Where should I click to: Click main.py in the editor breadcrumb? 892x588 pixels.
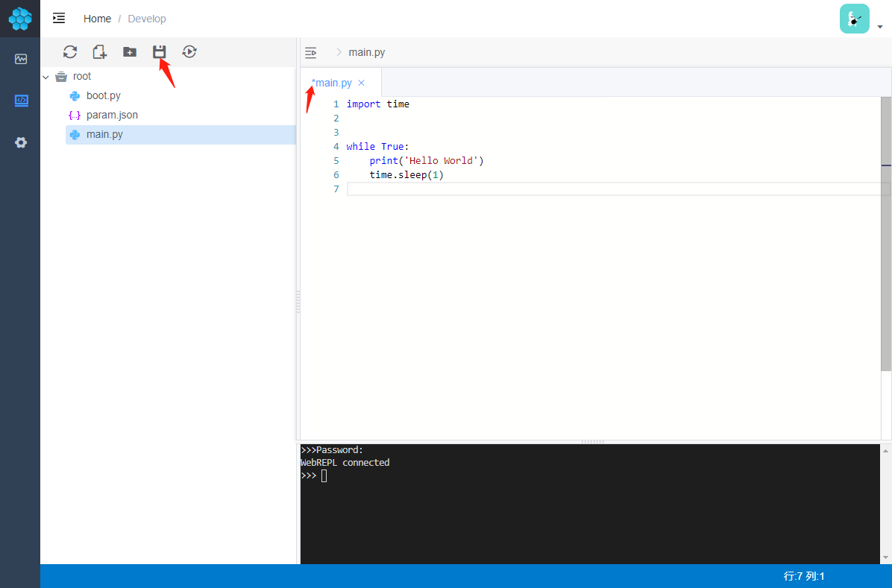[367, 52]
